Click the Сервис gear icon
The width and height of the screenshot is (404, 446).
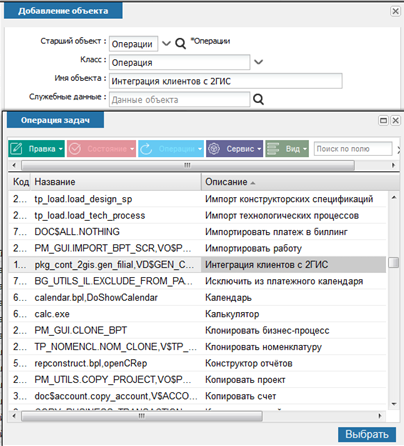tap(214, 149)
